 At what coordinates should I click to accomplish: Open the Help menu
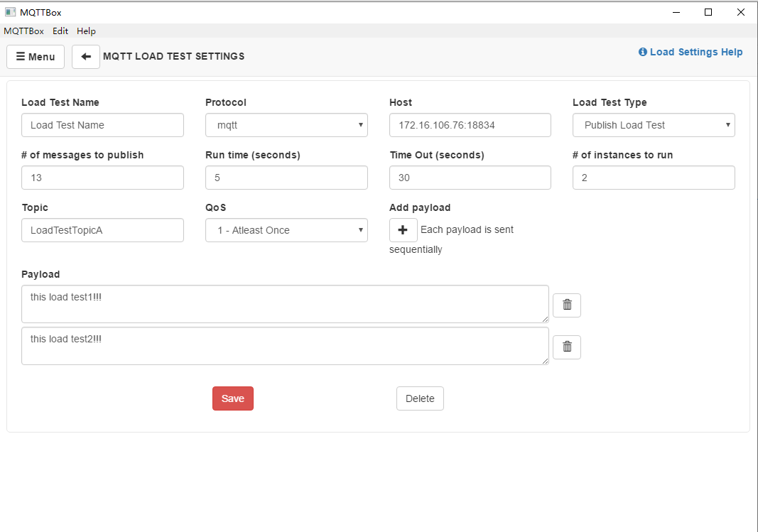86,31
